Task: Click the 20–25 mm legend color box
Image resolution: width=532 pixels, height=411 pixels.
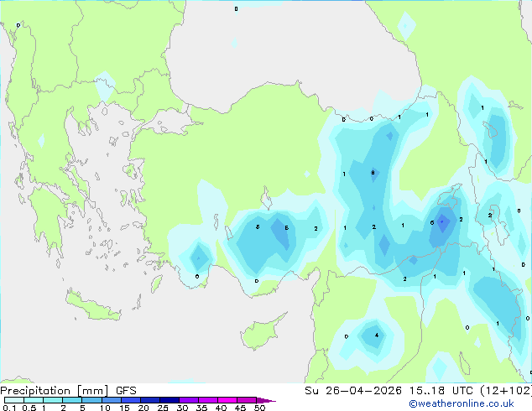Action: pyautogui.click(x=150, y=400)
